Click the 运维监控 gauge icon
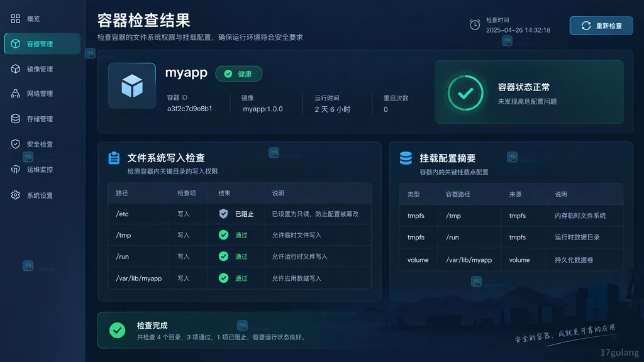Viewport: 644px width, 362px height. 15,170
